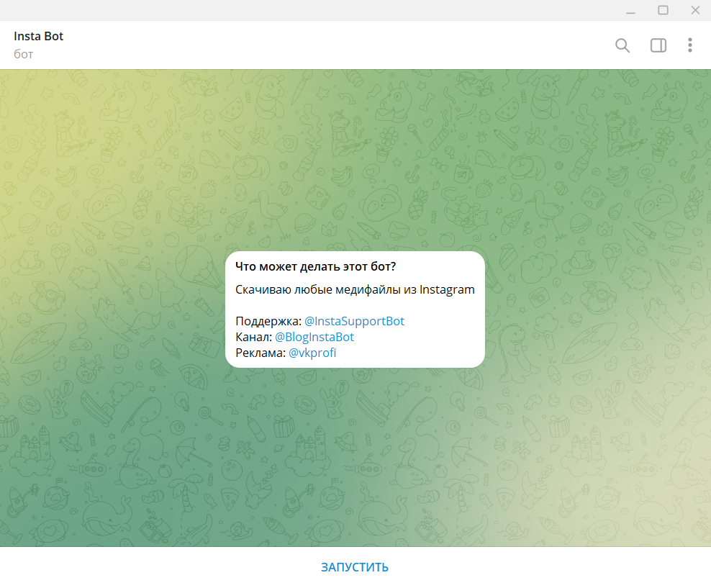Image resolution: width=711 pixels, height=588 pixels.
Task: Click the text Скачиваю любые медифайлы из Instagram
Action: (355, 290)
